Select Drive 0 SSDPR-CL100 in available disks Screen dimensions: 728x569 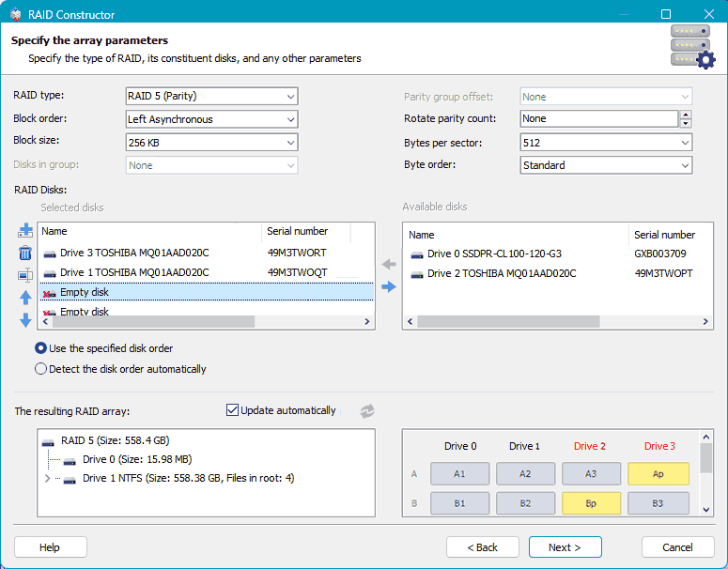click(x=557, y=254)
